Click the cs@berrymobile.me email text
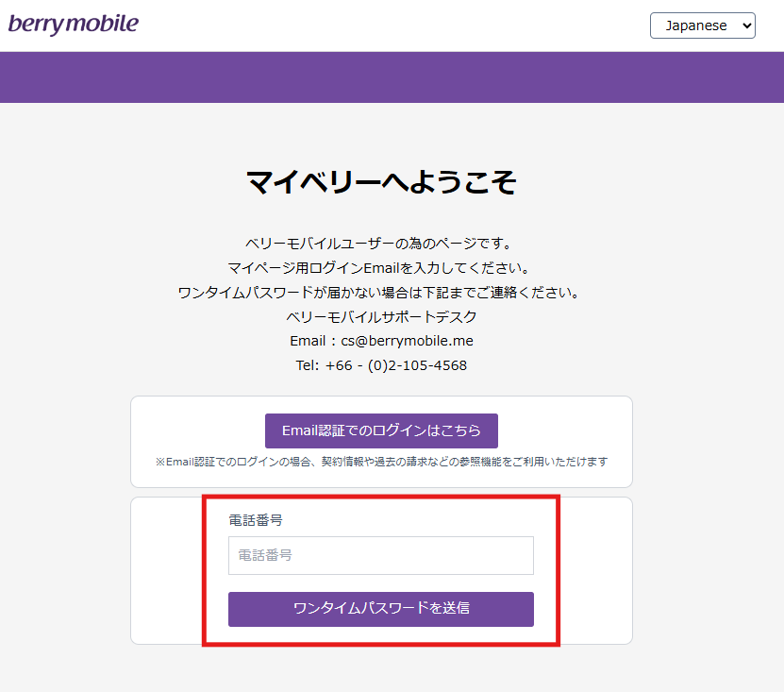This screenshot has height=692, width=784. pos(407,341)
